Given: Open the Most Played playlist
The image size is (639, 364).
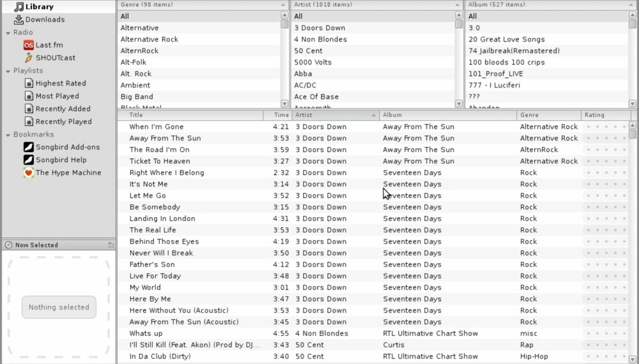Looking at the screenshot, I should point(59,96).
